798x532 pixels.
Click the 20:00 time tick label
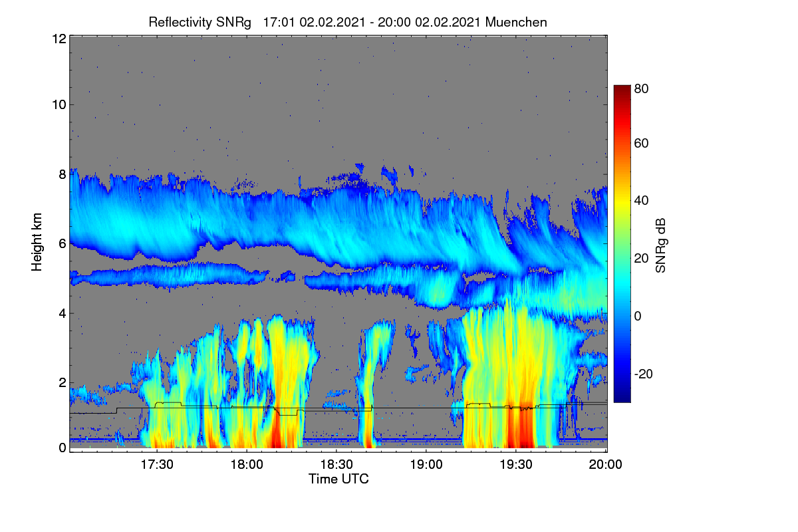coord(606,465)
